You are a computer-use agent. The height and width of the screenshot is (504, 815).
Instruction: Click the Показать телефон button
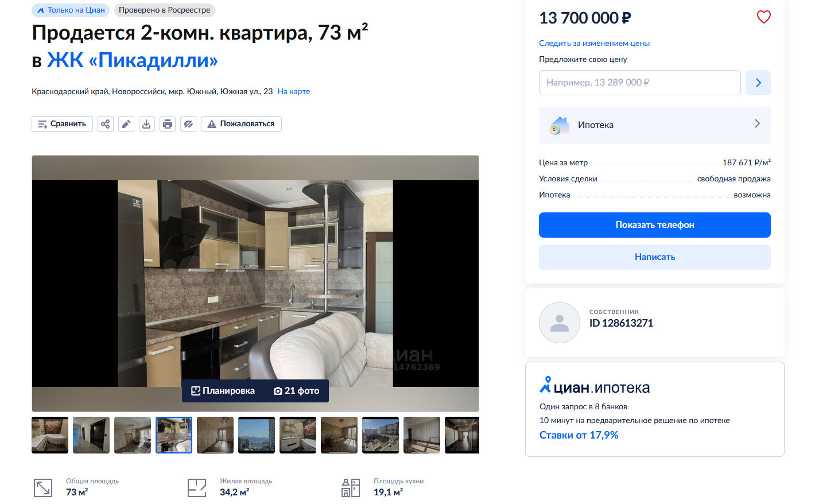coord(655,225)
